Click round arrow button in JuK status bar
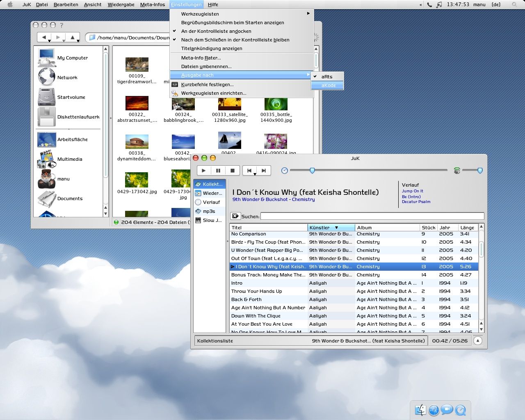Screen dimensions: 525x420 (x=477, y=340)
